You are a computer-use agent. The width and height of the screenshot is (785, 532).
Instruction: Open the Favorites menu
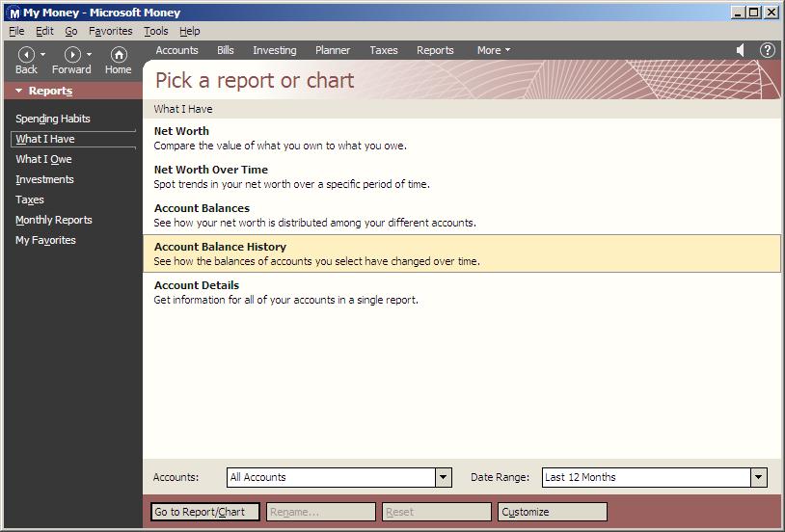(x=111, y=31)
